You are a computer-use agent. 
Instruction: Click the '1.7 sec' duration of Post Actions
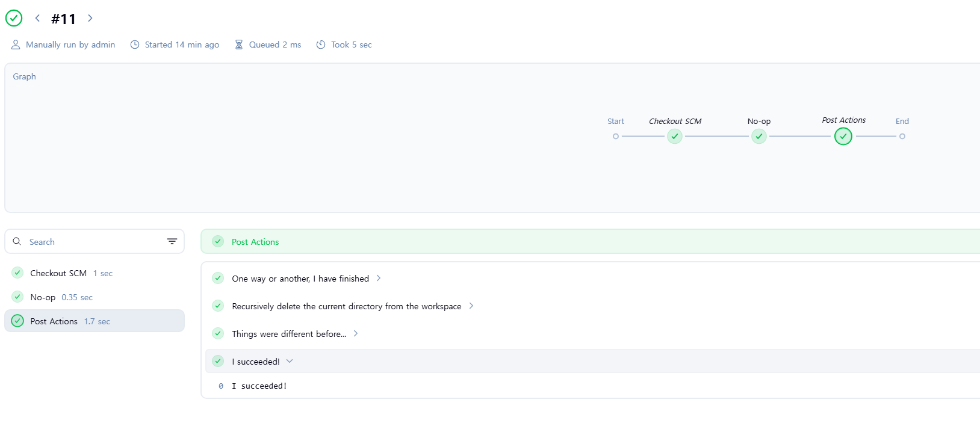[97, 321]
